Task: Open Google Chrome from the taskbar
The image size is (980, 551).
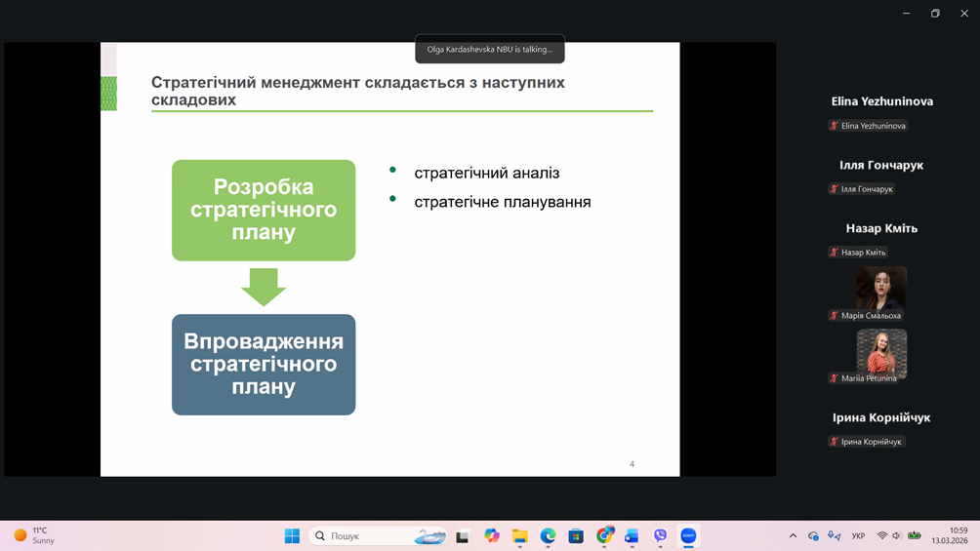Action: pyautogui.click(x=604, y=535)
